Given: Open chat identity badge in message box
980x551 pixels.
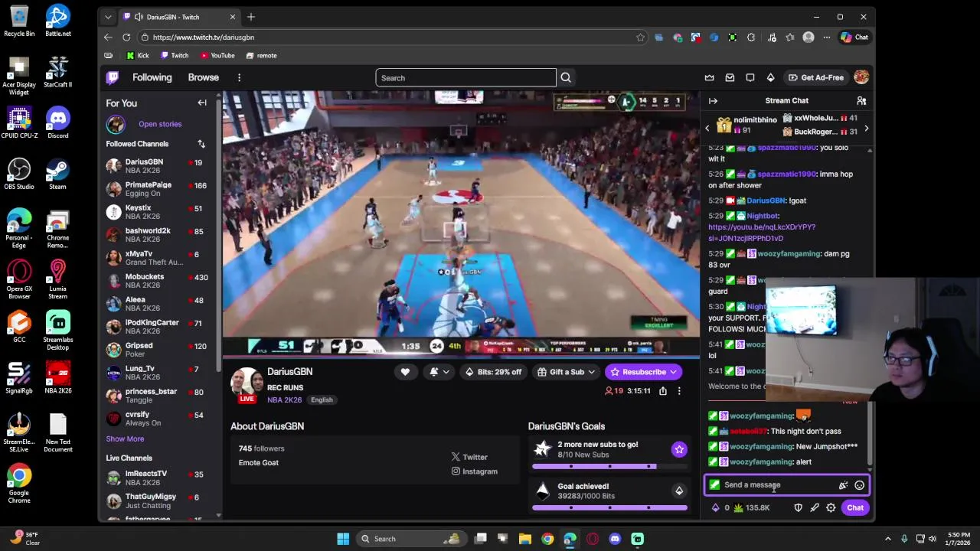Looking at the screenshot, I should (714, 485).
